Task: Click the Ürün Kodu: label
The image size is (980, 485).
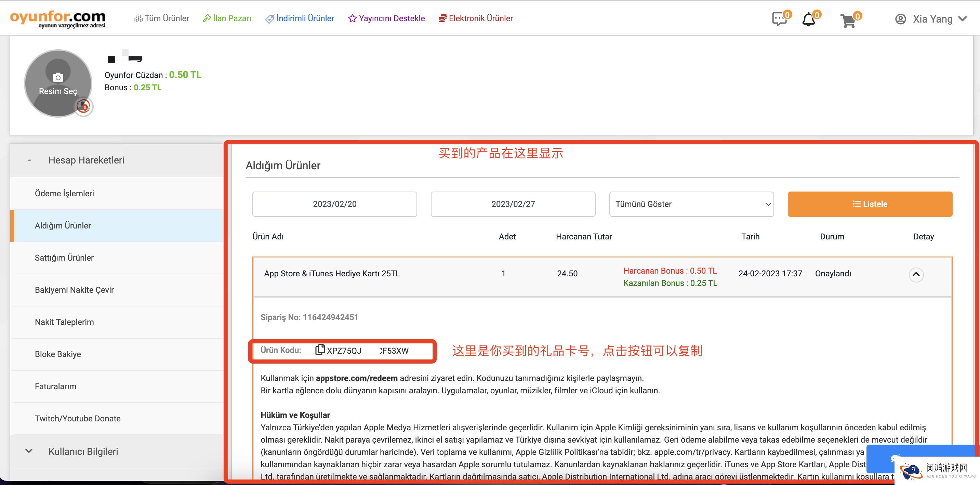Action: coord(280,350)
